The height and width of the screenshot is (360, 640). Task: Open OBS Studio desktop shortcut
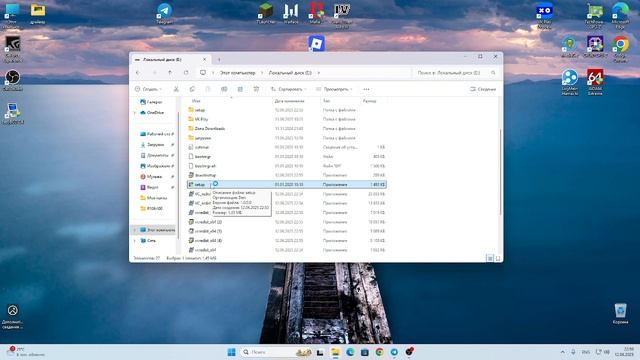tap(13, 80)
